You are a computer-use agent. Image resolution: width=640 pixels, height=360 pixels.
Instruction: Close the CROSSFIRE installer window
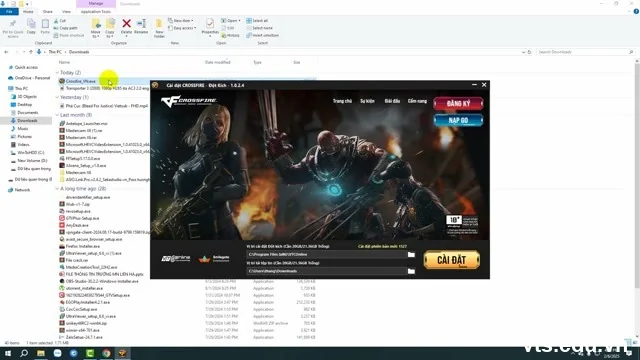tap(484, 85)
